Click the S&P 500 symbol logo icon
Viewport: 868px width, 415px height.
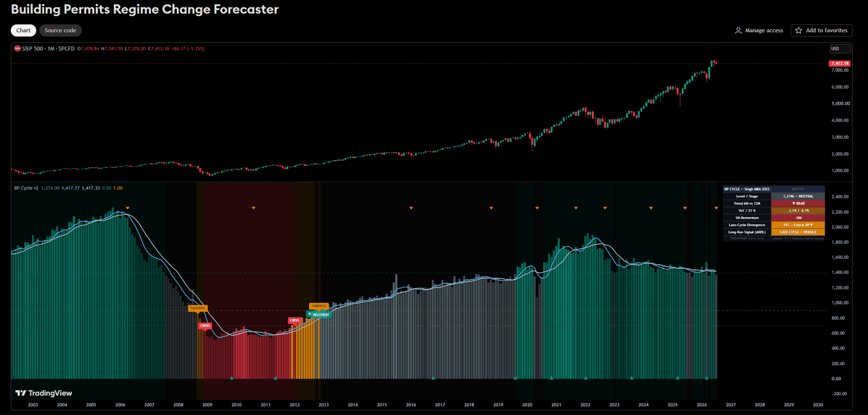click(x=17, y=49)
